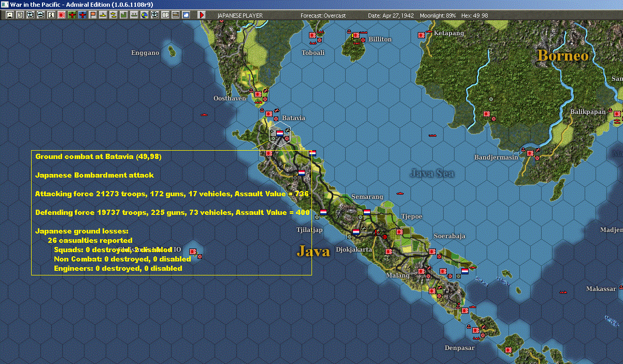The image size is (623, 364).
Task: Click the Java Sea label
Action: click(x=432, y=173)
